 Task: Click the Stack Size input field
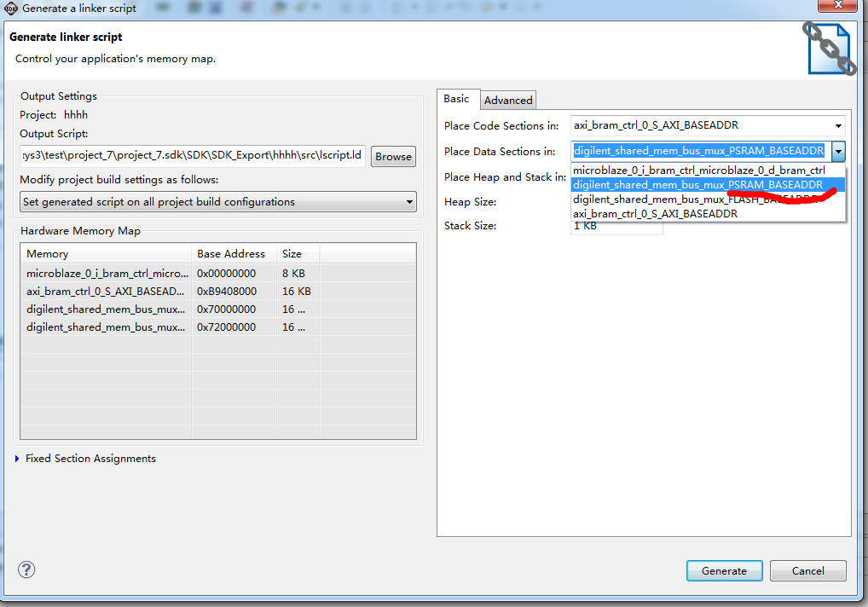[616, 226]
